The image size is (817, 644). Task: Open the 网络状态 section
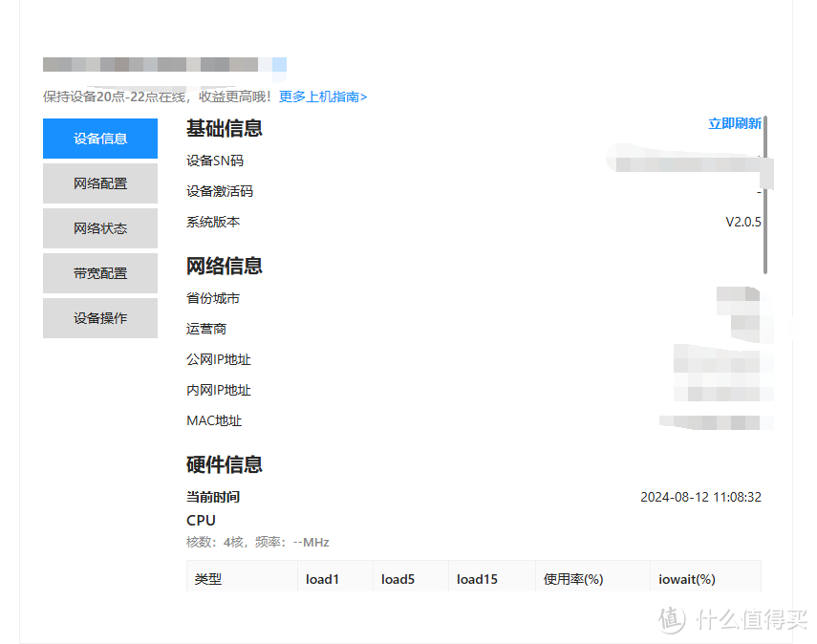tap(99, 228)
